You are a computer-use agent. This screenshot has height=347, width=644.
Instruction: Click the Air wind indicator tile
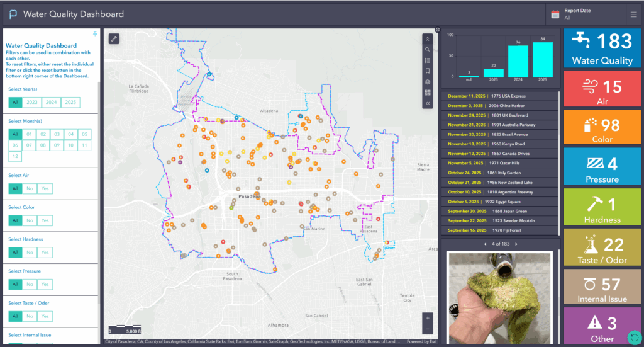coord(602,89)
